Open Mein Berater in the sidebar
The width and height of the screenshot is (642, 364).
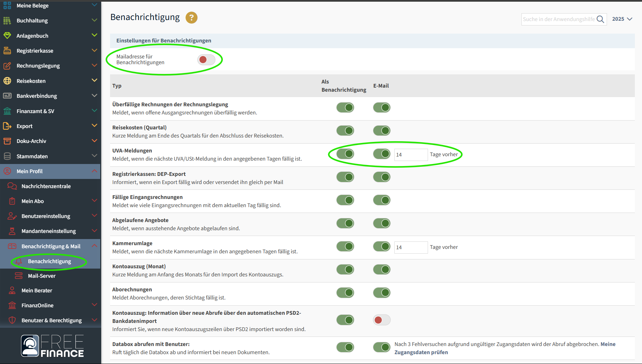click(37, 291)
